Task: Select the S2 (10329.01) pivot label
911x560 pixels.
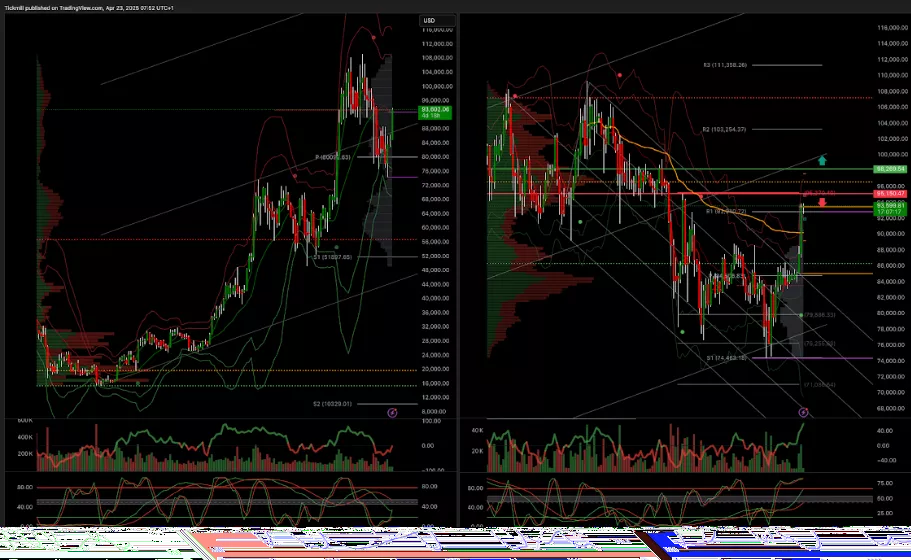Action: point(332,404)
